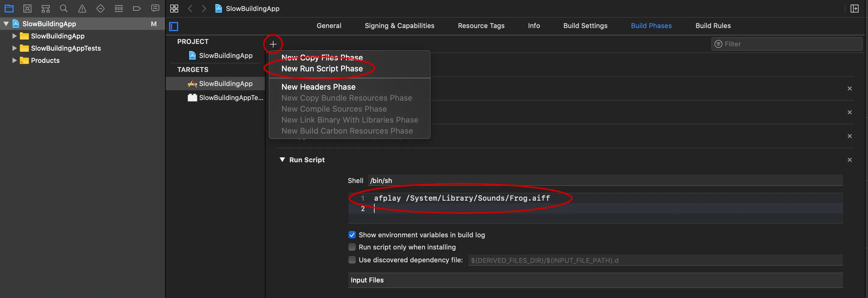Click the Shell path field
Image resolution: width=868 pixels, height=298 pixels.
click(605, 181)
